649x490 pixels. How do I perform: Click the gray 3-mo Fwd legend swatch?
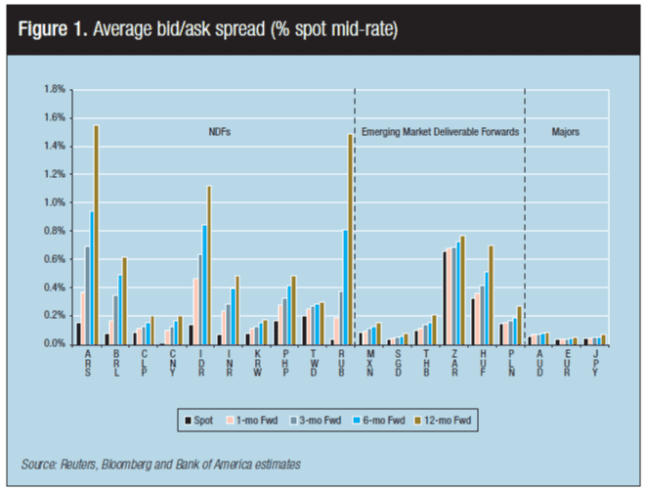pos(294,420)
